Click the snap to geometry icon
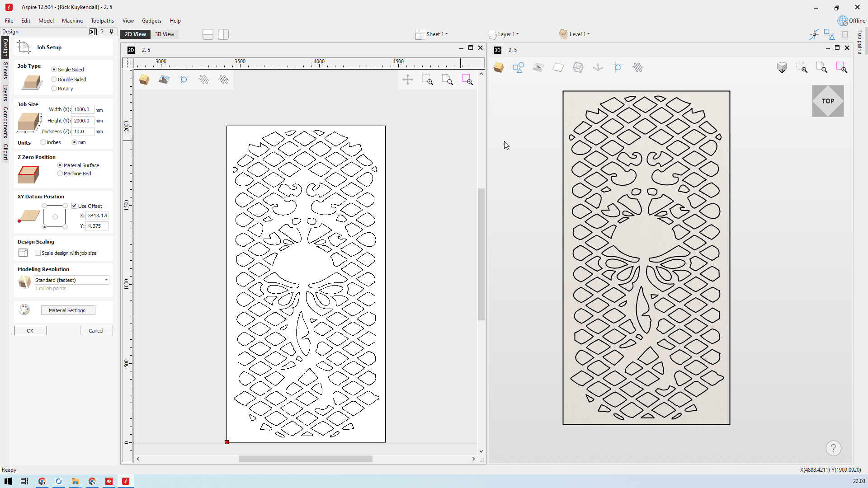The height and width of the screenshot is (488, 868). click(x=814, y=34)
